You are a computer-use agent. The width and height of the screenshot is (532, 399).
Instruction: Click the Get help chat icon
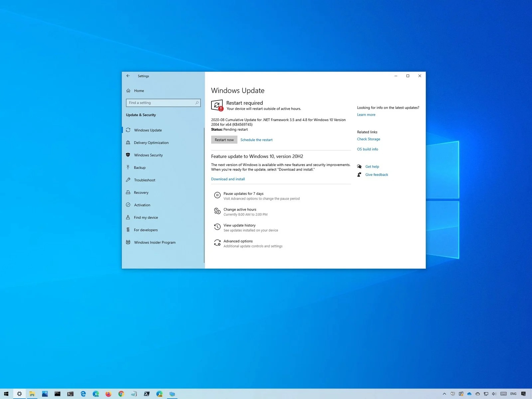[x=359, y=167]
